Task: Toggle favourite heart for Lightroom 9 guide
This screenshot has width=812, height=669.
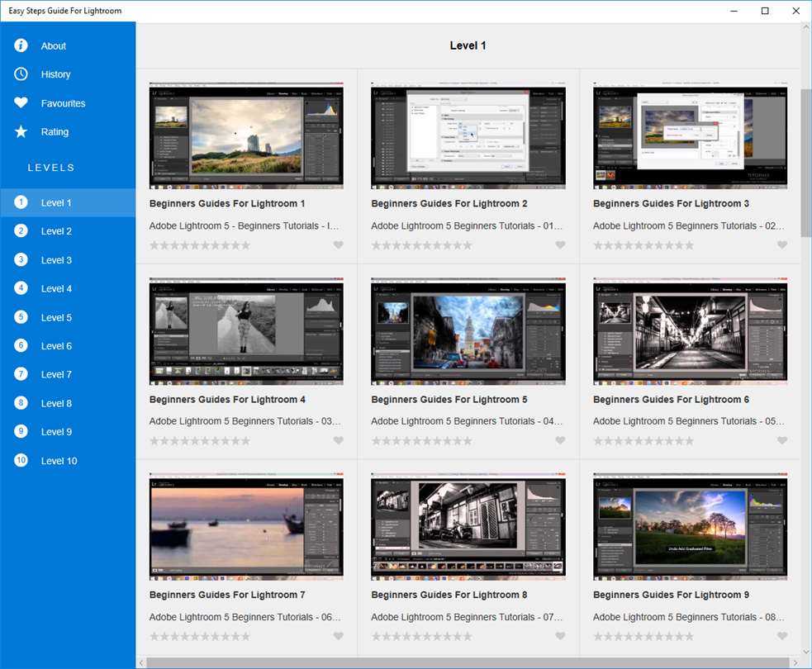Action: (x=782, y=636)
